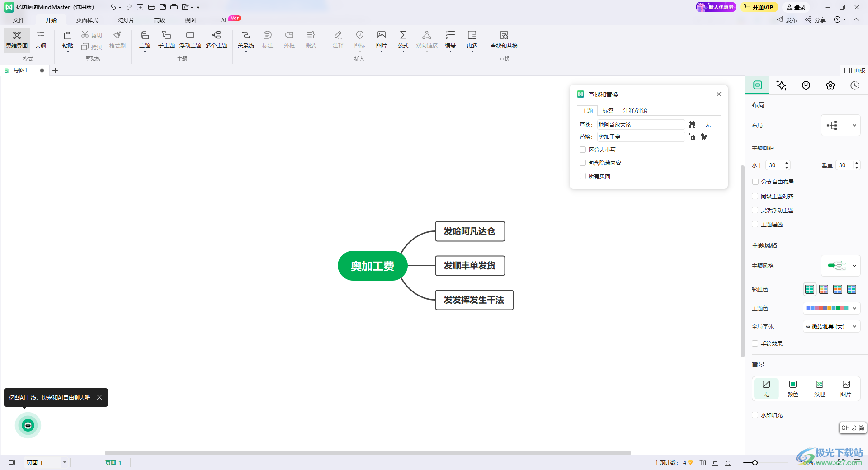868x470 pixels.
Task: Toggle 主题层叠 checkbox
Action: click(x=755, y=224)
